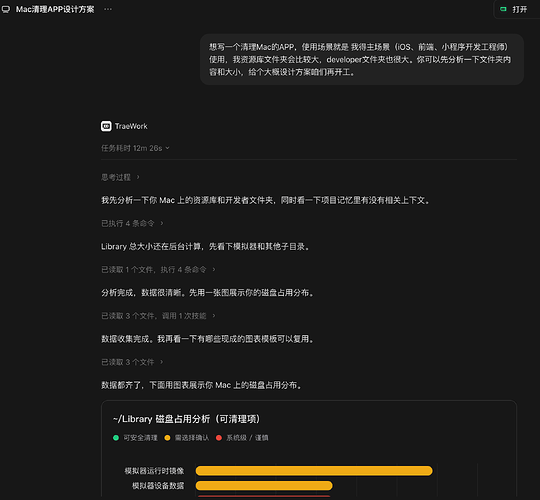Viewport: 540px width, 500px height.
Task: Click the green 可安全清理 legend dot
Action: click(x=116, y=438)
